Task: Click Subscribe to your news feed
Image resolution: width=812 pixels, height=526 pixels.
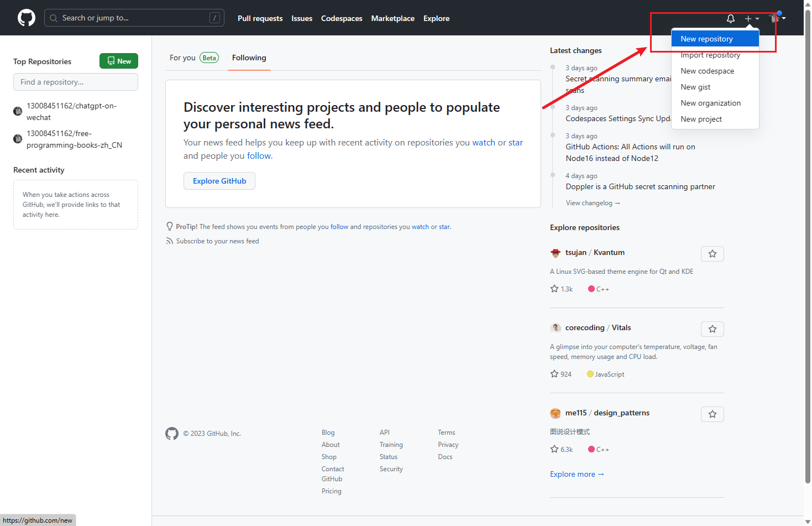Action: [217, 241]
